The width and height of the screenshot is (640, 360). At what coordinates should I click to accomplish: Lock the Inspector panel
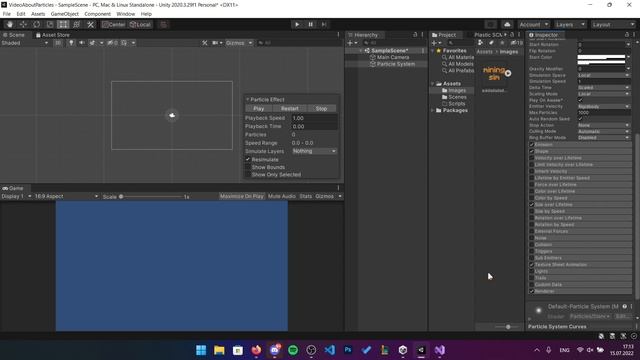coord(627,35)
